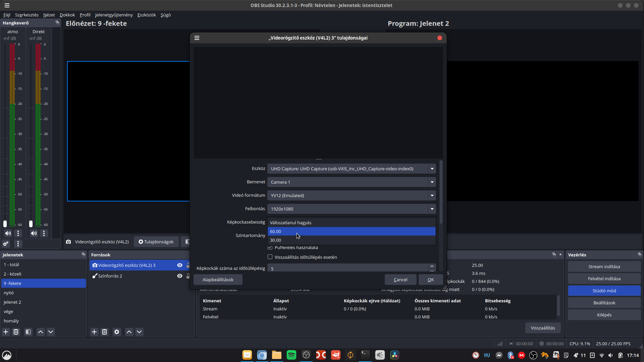
Task: Click the Alapbeállítások defaults button
Action: click(x=218, y=280)
